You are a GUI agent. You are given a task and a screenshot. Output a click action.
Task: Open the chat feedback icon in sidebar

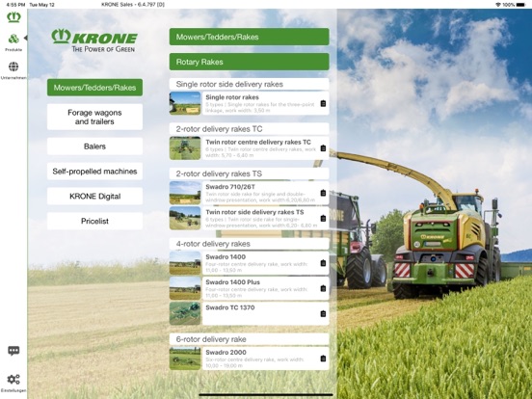point(13,351)
